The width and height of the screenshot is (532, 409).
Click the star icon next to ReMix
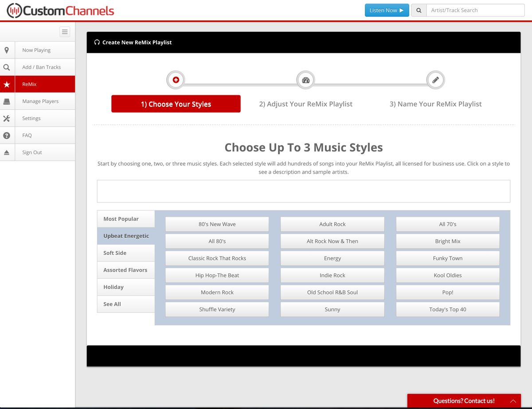[7, 84]
